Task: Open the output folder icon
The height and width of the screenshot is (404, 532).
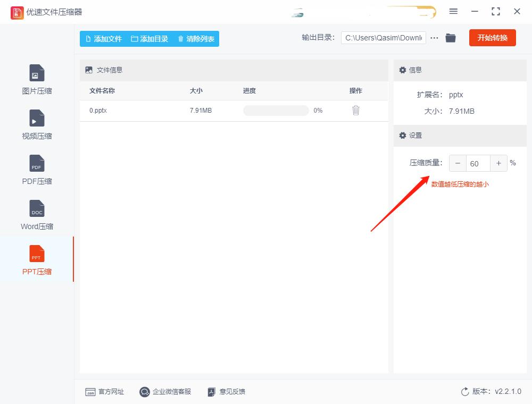Action: click(x=451, y=38)
